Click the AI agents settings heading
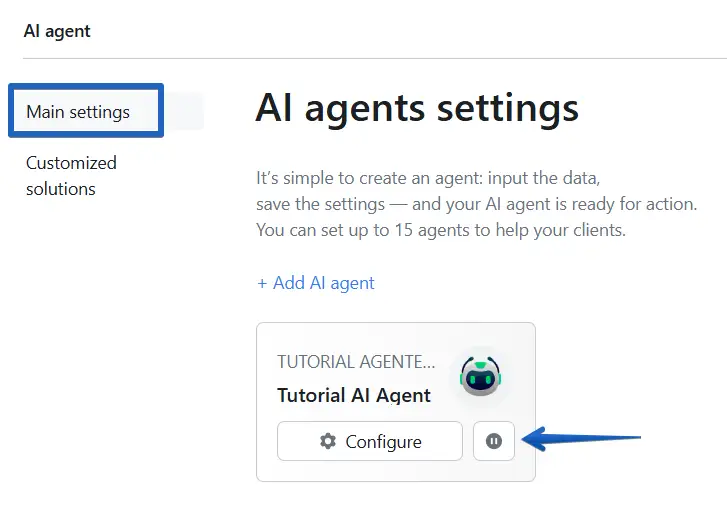This screenshot has height=520, width=727. 417,108
